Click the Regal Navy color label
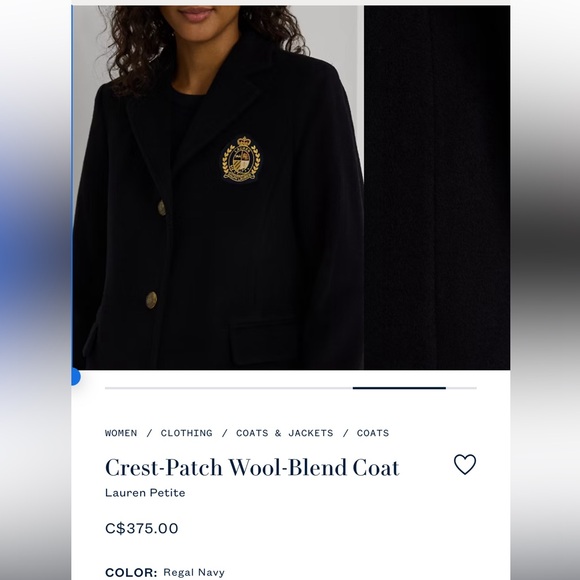Image resolution: width=580 pixels, height=580 pixels. [x=194, y=572]
